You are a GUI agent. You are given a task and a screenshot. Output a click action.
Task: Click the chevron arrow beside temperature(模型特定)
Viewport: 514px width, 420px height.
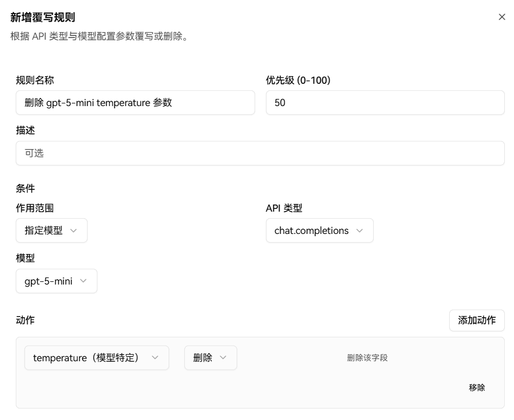tap(155, 358)
